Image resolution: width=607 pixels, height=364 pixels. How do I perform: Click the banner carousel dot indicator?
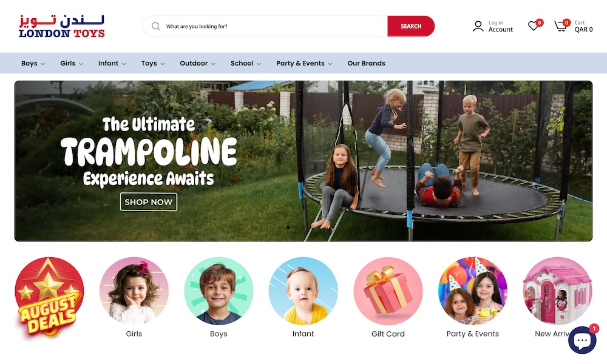point(288,227)
